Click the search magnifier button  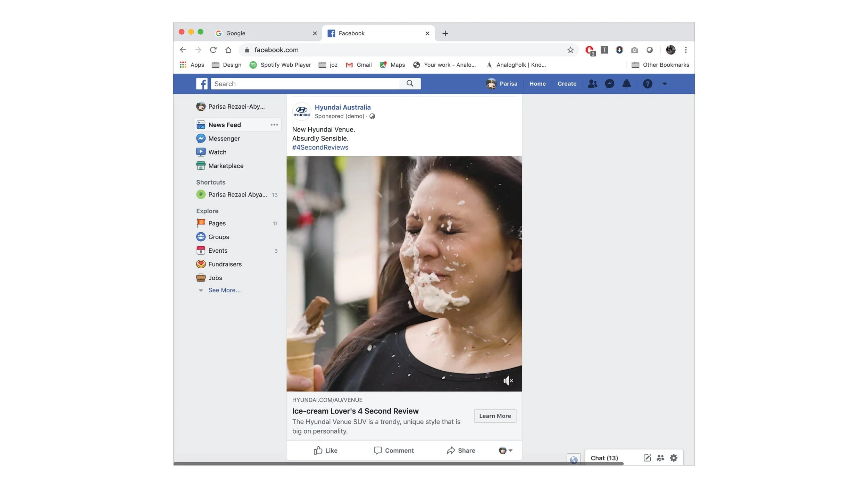pos(410,84)
